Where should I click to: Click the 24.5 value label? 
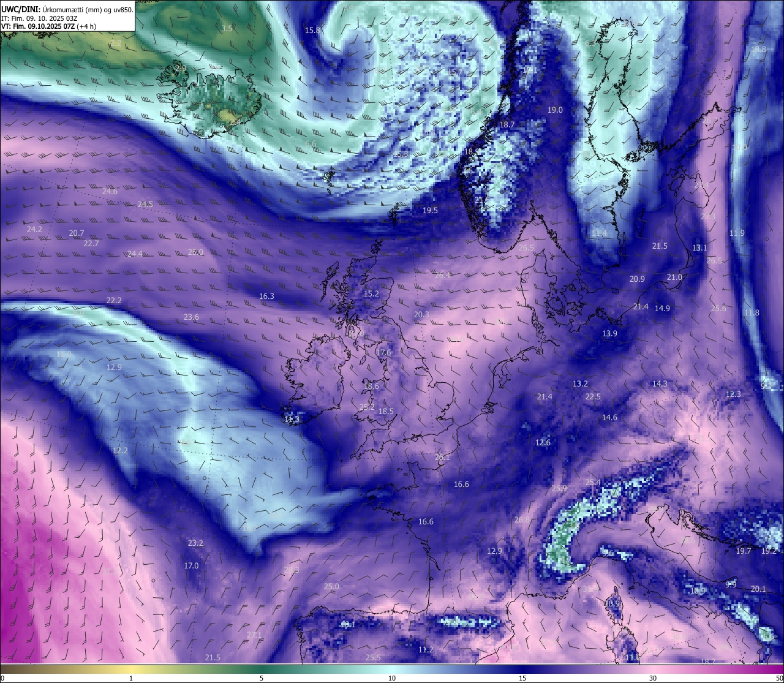coord(145,205)
